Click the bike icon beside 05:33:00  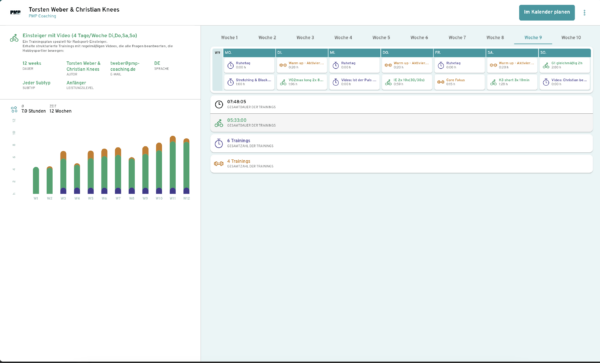[x=218, y=123]
